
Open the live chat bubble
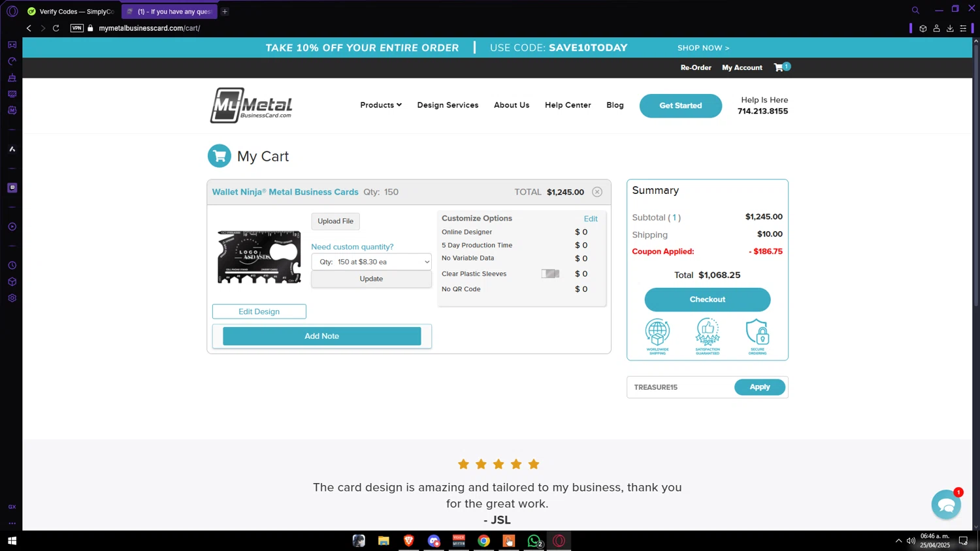click(x=946, y=505)
